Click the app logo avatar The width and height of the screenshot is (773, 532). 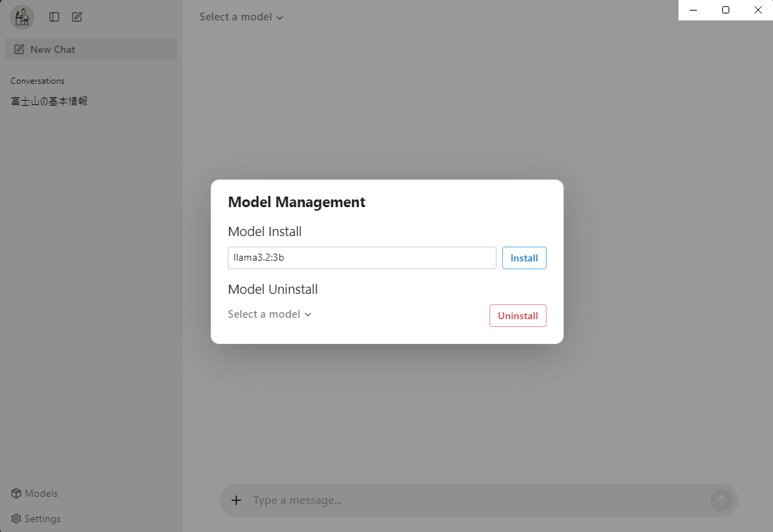(22, 17)
